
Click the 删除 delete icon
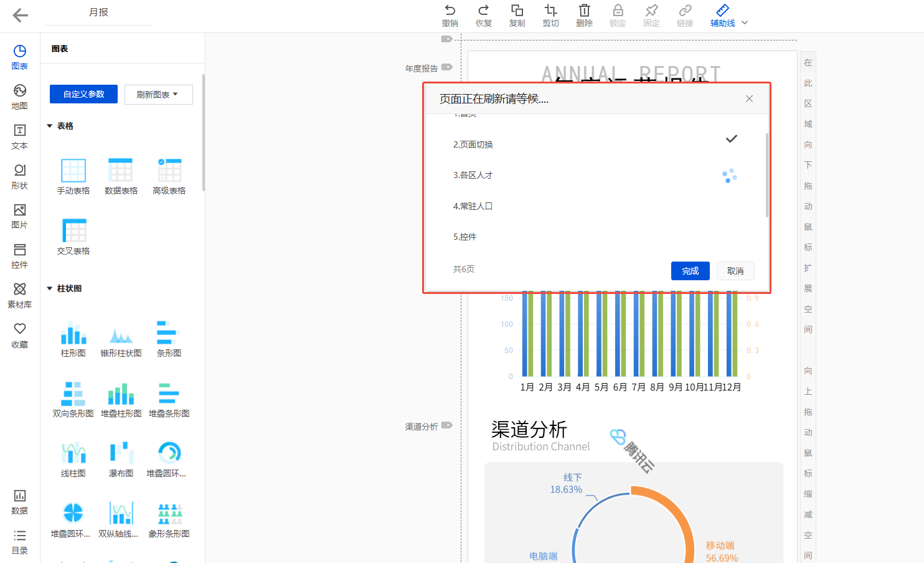pyautogui.click(x=584, y=11)
